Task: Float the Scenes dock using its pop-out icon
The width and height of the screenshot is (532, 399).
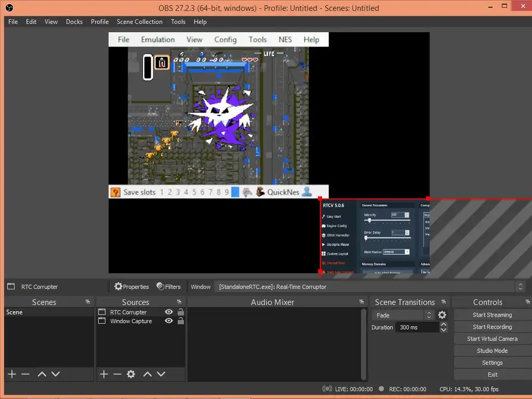Action: pos(88,302)
